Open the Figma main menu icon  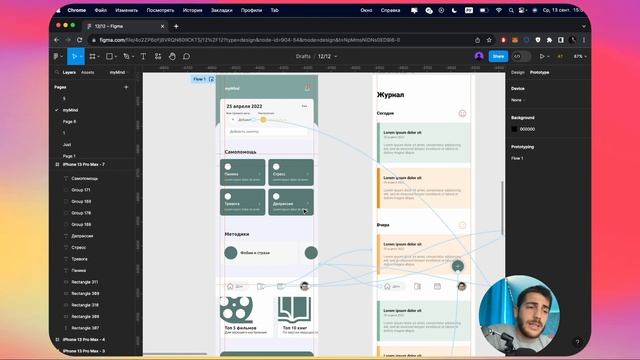point(56,56)
